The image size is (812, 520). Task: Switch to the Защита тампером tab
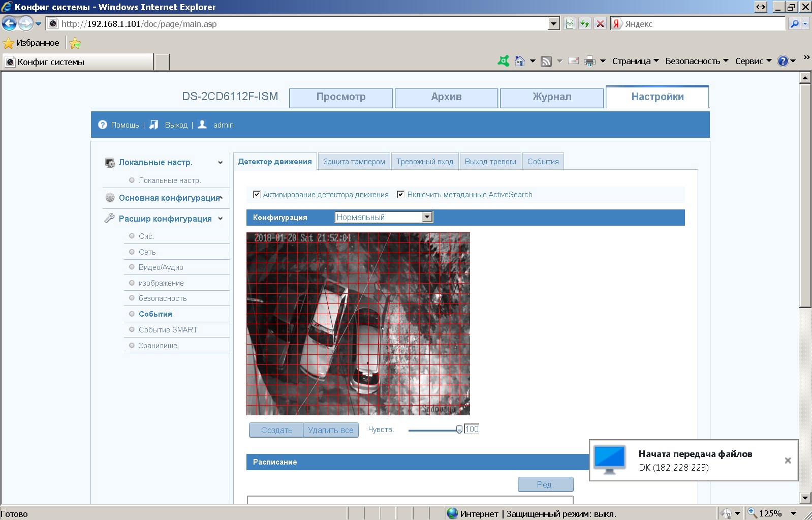[354, 162]
